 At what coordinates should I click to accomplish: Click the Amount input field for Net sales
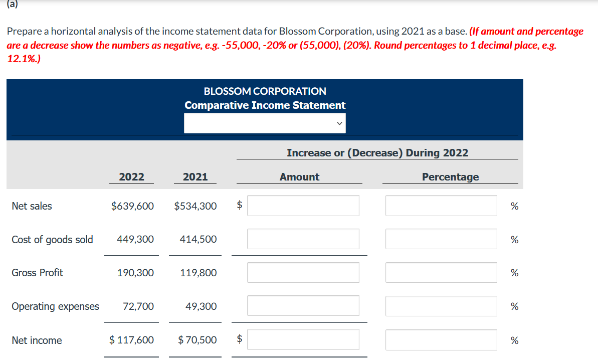pos(303,206)
